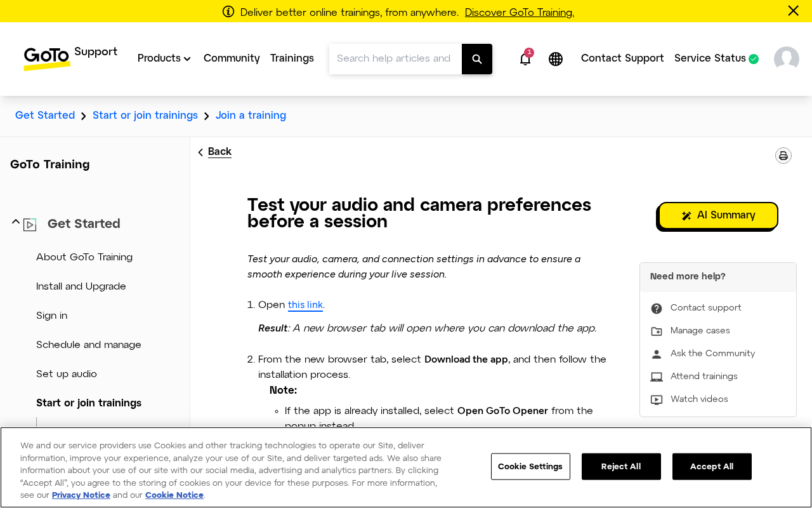This screenshot has width=812, height=508.
Task: Click the AI Summary button
Action: click(x=718, y=216)
